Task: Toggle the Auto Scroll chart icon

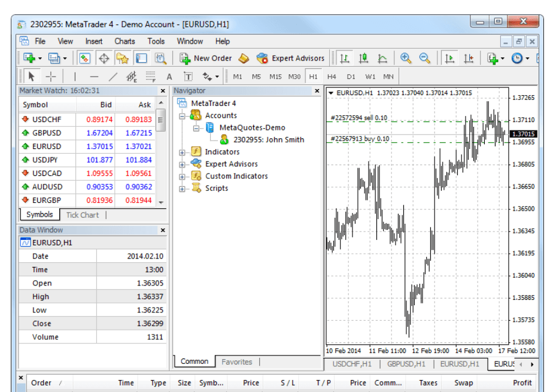Action: coord(449,58)
